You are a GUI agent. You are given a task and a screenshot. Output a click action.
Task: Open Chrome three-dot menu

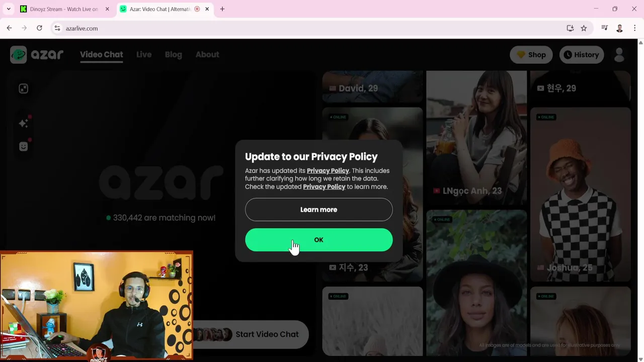(634, 28)
